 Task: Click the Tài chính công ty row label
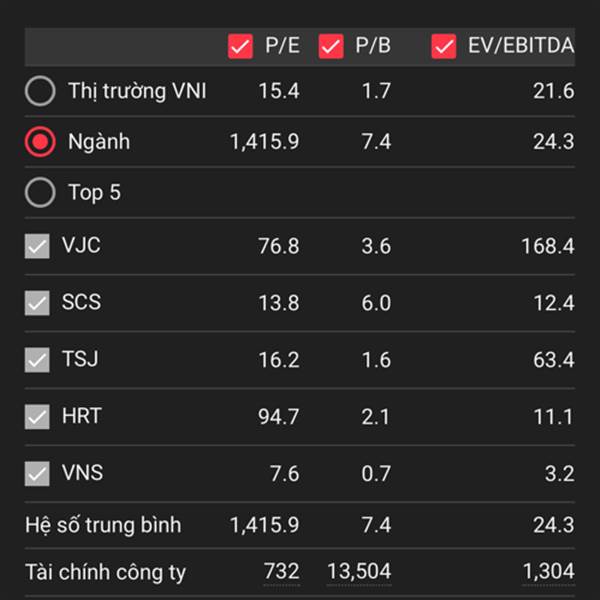tap(105, 572)
